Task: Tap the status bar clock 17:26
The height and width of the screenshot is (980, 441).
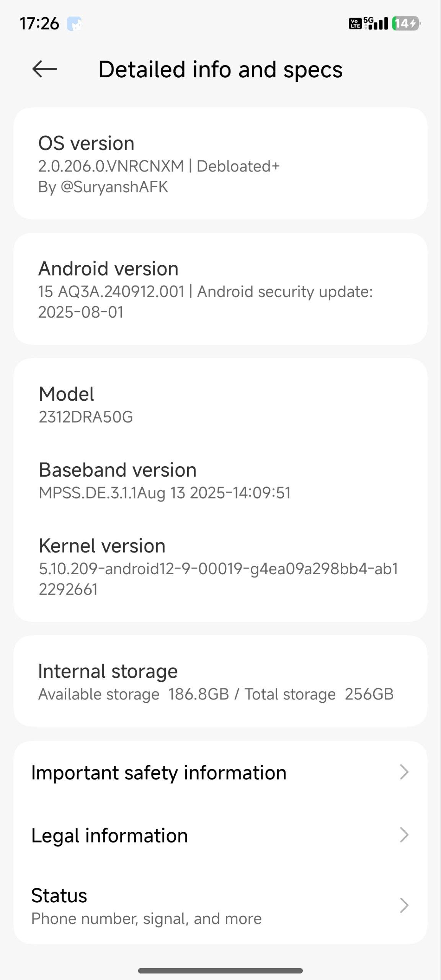Action: pyautogui.click(x=39, y=24)
